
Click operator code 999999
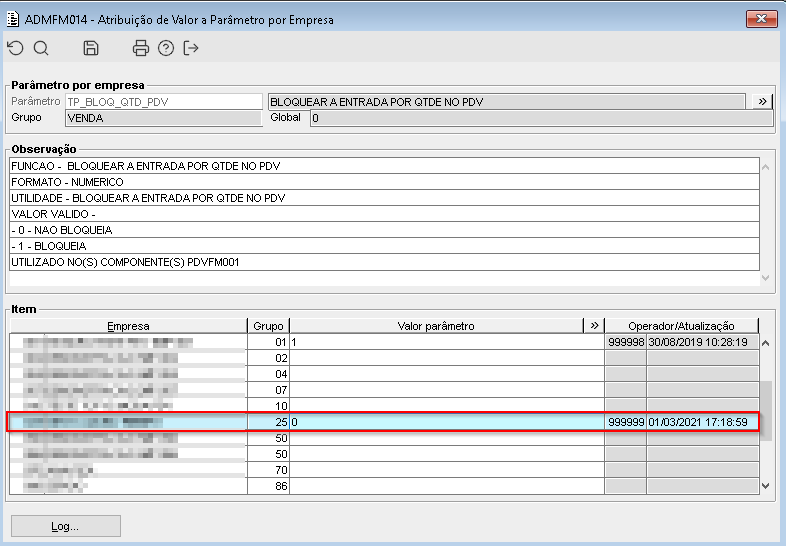pos(626,422)
